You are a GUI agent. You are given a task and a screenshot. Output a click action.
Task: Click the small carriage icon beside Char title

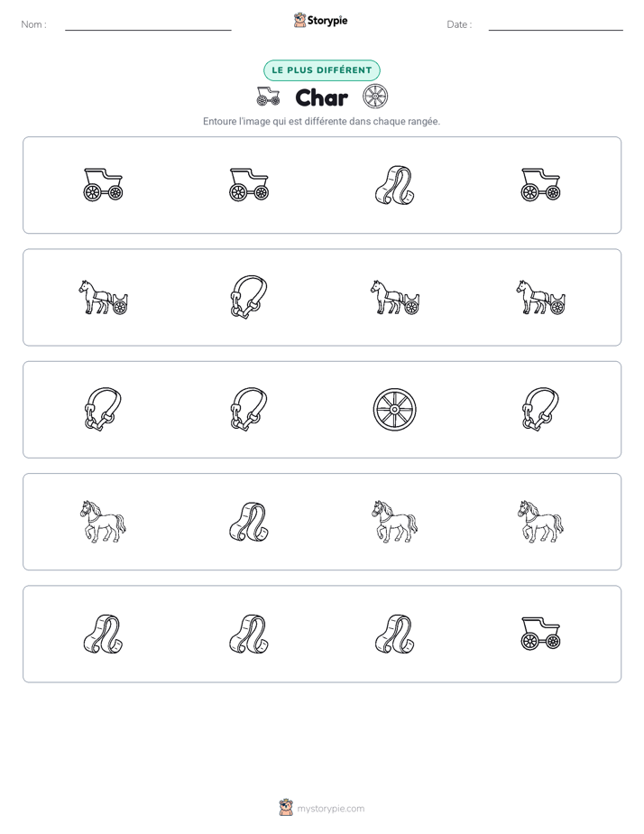pyautogui.click(x=269, y=97)
